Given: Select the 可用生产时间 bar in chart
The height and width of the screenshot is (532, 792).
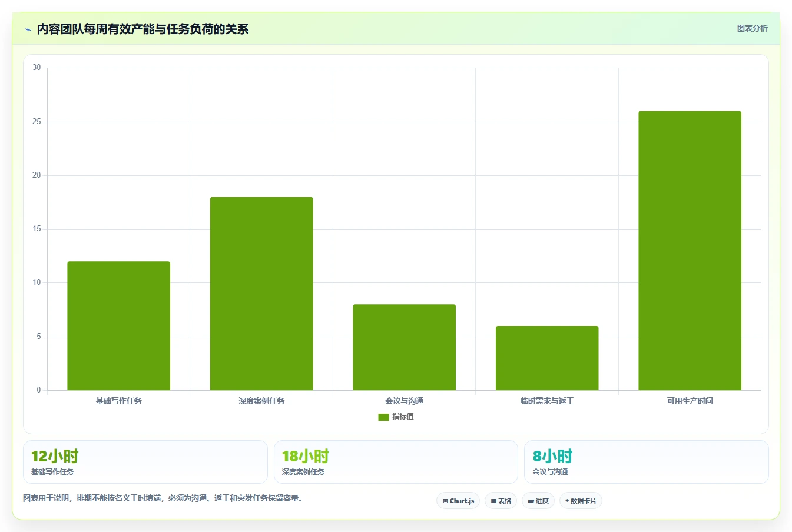Looking at the screenshot, I should pyautogui.click(x=690, y=251).
